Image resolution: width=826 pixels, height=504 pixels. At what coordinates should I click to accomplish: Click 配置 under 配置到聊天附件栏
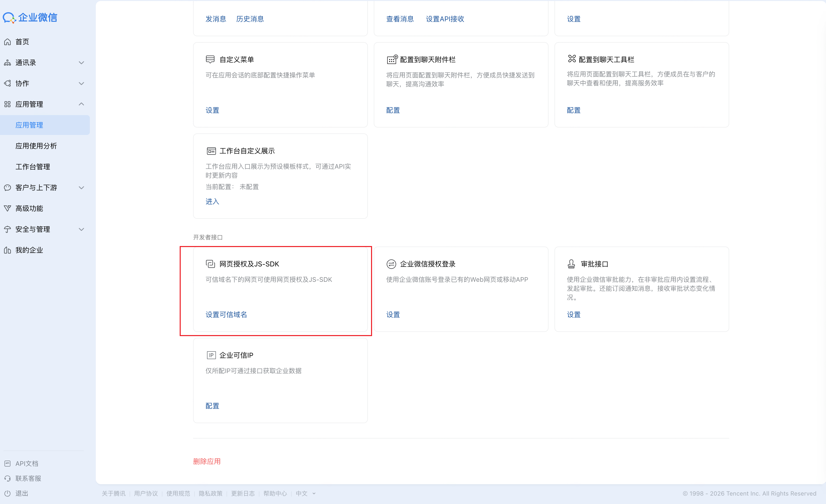pyautogui.click(x=393, y=110)
